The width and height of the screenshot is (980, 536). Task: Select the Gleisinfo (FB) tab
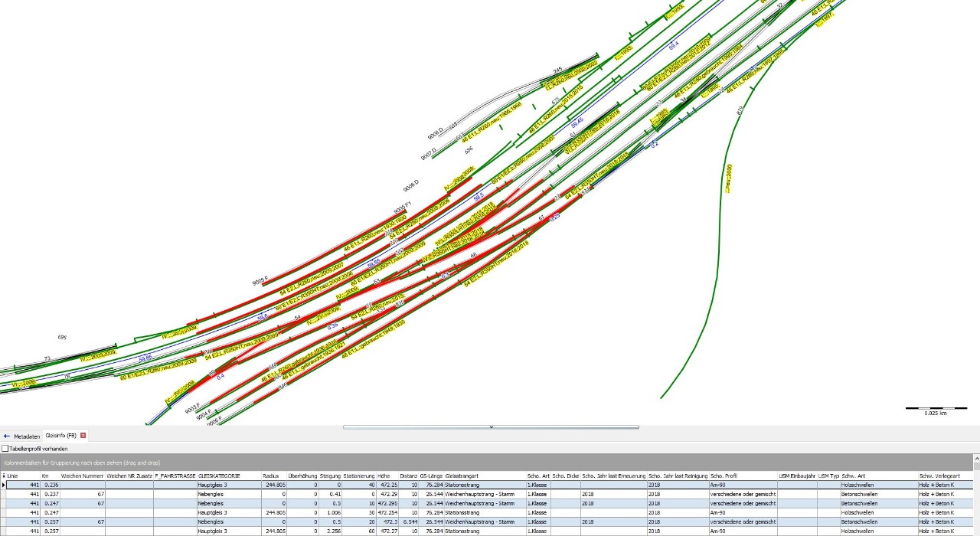60,436
